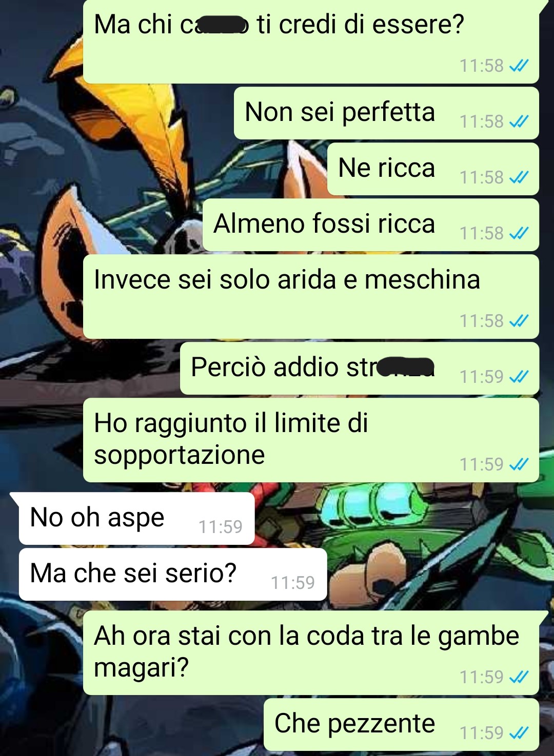Select the 'Perciò addio' message bubble
This screenshot has width=554, height=756.
360,368
